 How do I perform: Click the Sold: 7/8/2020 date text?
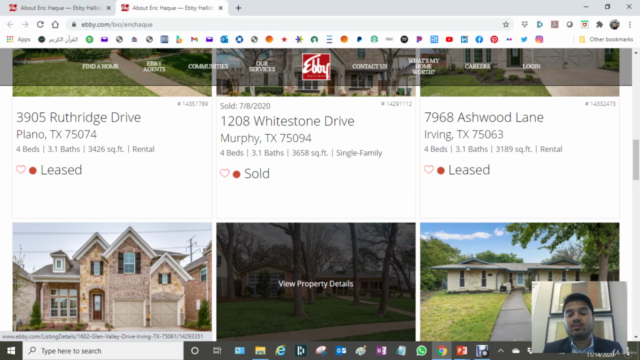pyautogui.click(x=245, y=106)
